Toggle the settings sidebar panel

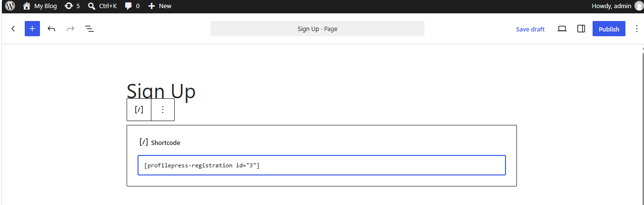tap(581, 29)
